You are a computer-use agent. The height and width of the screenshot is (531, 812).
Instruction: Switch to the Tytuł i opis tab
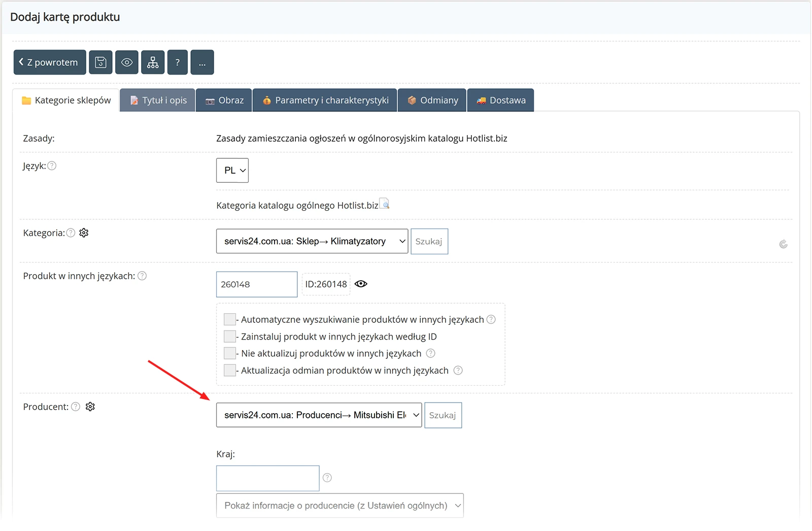coord(158,101)
